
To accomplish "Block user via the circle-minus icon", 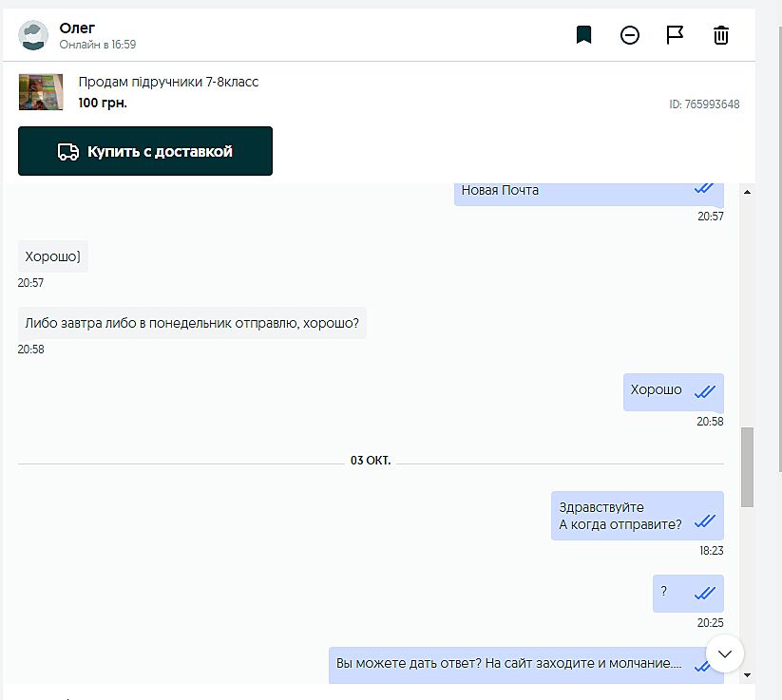I will [630, 35].
